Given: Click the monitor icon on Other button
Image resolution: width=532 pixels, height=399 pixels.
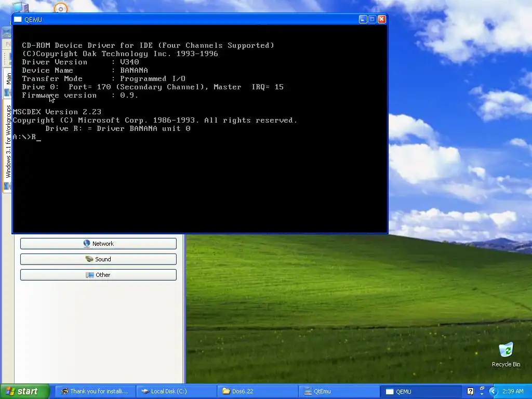Looking at the screenshot, I should tap(89, 275).
